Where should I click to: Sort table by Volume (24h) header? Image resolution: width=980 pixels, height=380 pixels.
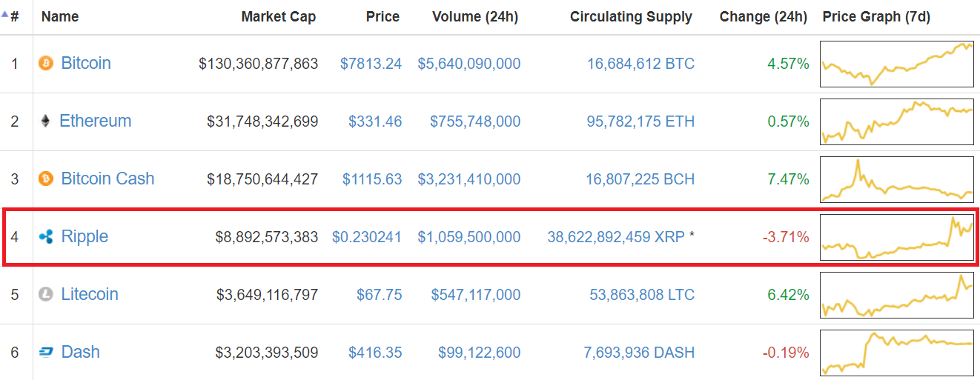click(475, 16)
